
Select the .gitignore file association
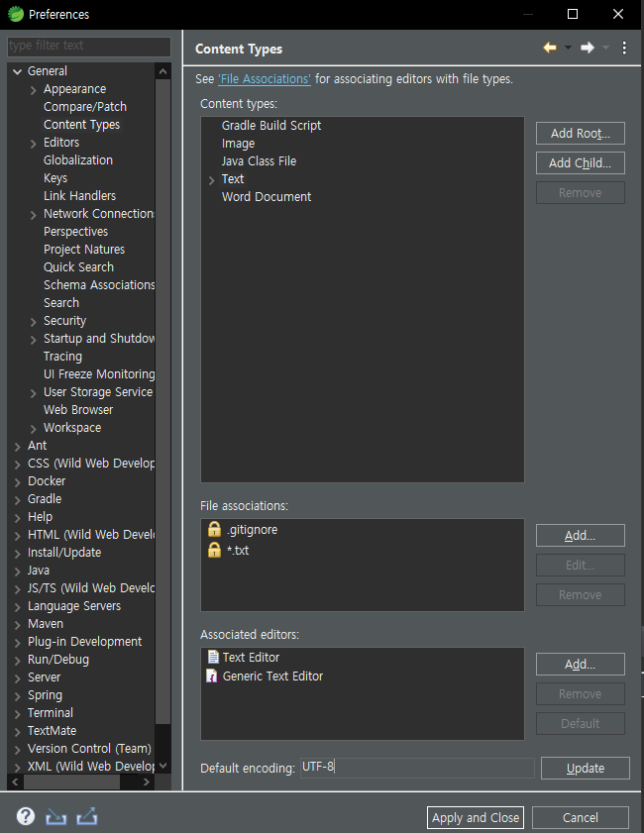(252, 530)
